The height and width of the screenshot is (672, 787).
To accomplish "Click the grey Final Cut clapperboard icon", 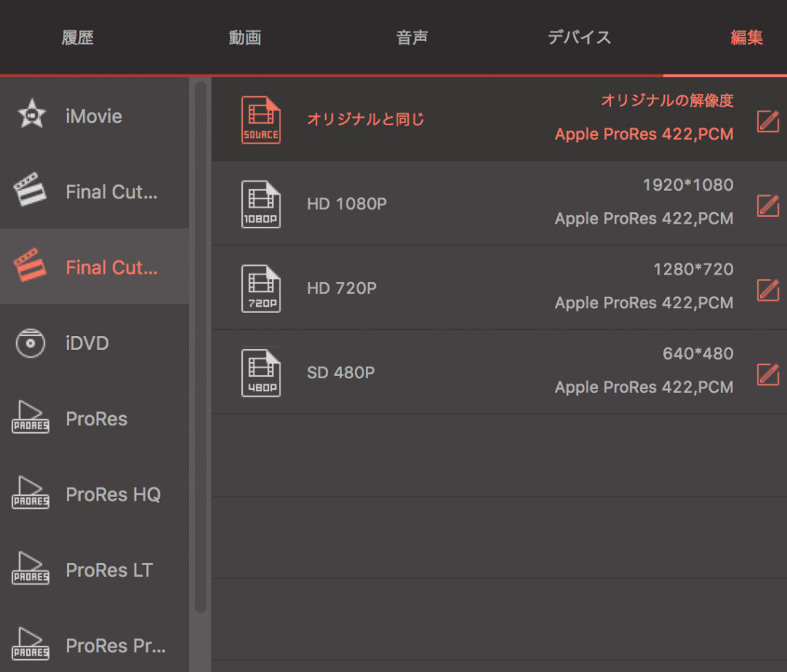I will pyautogui.click(x=30, y=189).
